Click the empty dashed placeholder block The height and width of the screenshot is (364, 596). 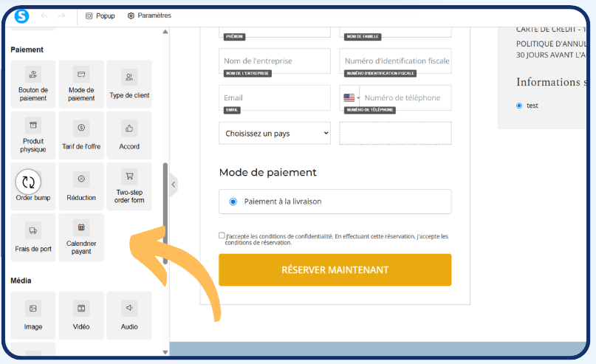click(x=395, y=134)
